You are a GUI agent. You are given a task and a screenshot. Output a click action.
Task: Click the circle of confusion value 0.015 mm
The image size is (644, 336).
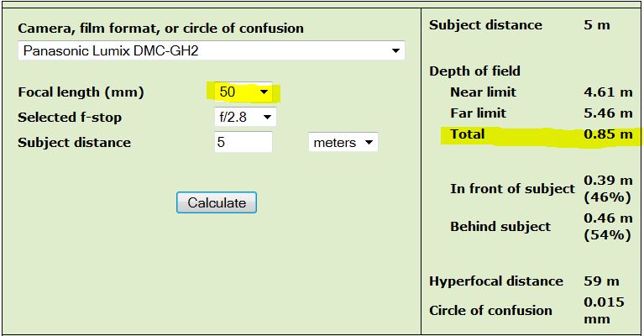point(605,310)
